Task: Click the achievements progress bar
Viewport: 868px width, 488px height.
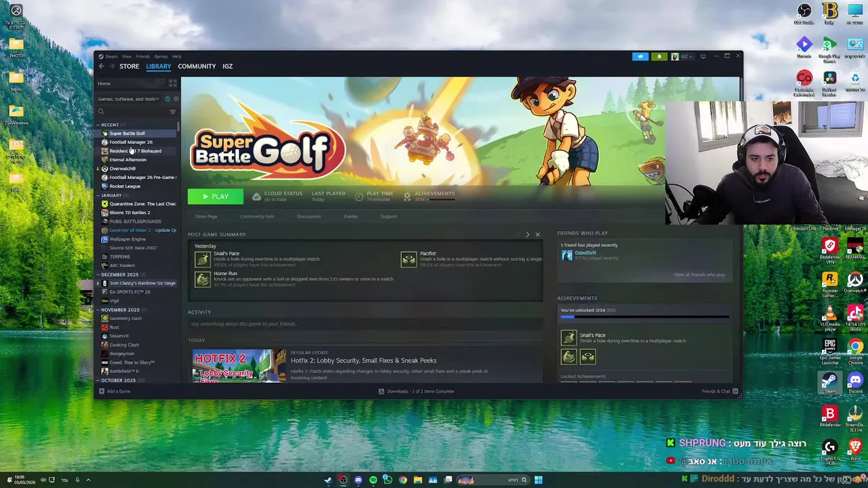Action: tap(645, 317)
